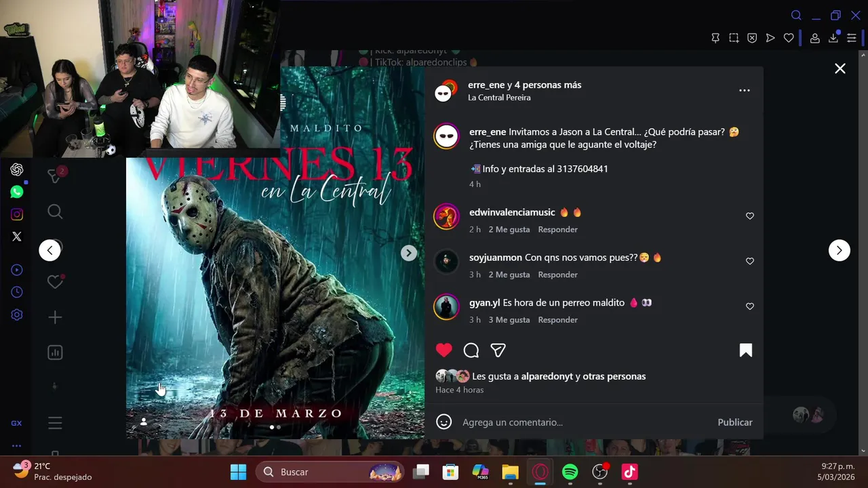Image resolution: width=868 pixels, height=488 pixels.
Task: Open 'La Central Pereira' location link
Action: click(x=499, y=98)
